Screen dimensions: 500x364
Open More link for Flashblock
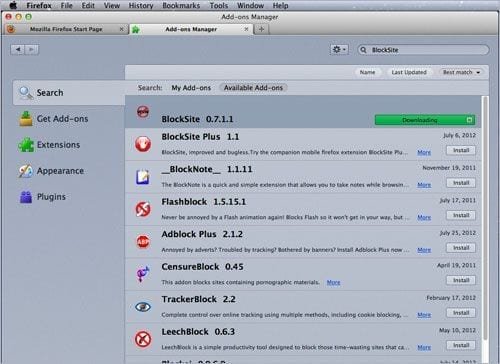[424, 217]
